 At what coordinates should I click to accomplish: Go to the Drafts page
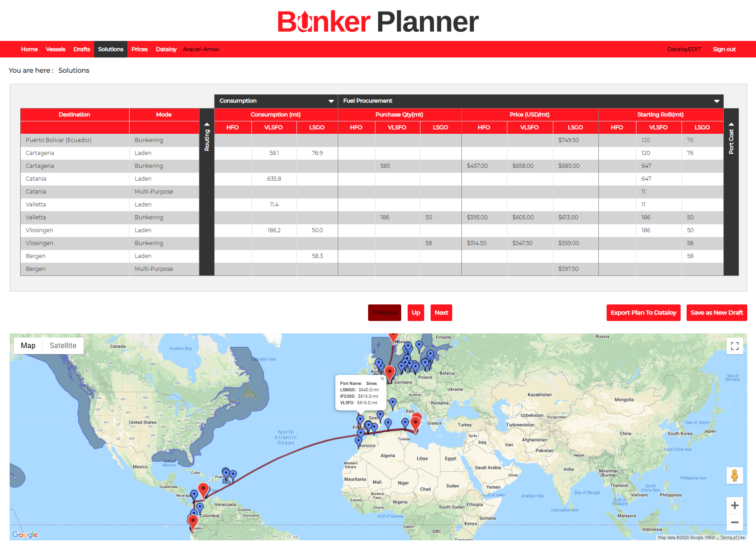82,49
